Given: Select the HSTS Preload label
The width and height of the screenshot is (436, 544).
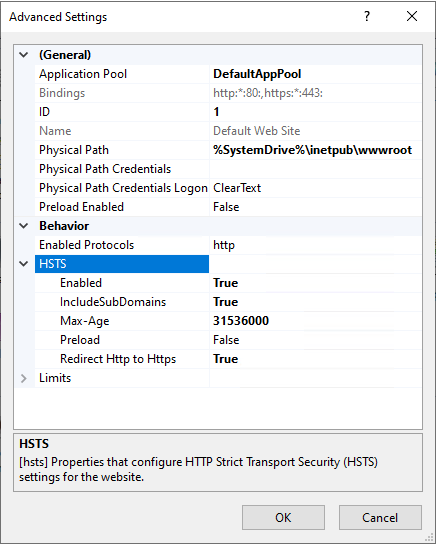Looking at the screenshot, I should tap(80, 340).
